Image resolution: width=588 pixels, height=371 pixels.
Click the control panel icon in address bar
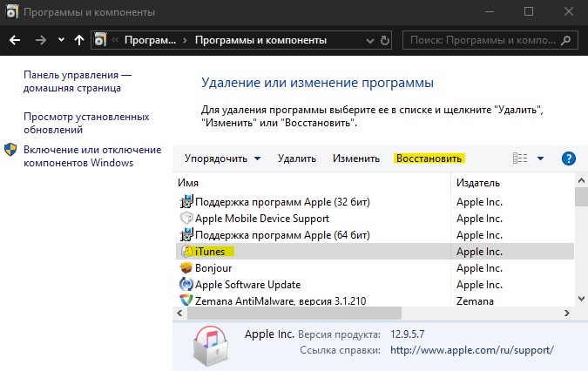tap(100, 40)
